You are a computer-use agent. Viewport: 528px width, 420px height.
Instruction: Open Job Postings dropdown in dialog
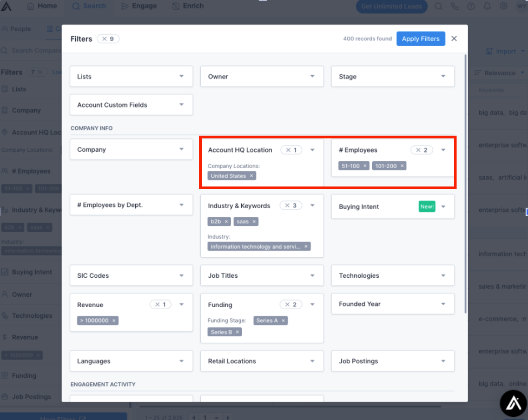(393, 361)
